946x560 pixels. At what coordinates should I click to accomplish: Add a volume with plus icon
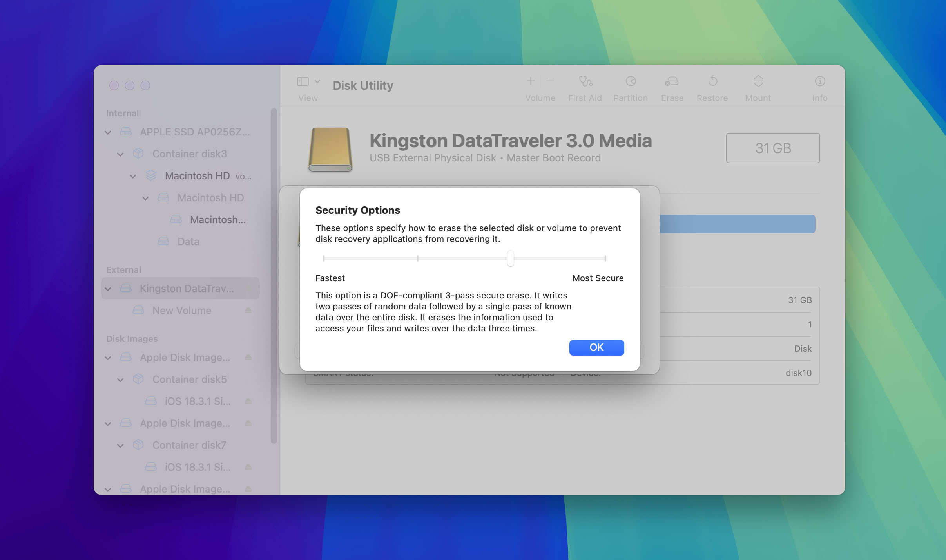click(x=530, y=81)
